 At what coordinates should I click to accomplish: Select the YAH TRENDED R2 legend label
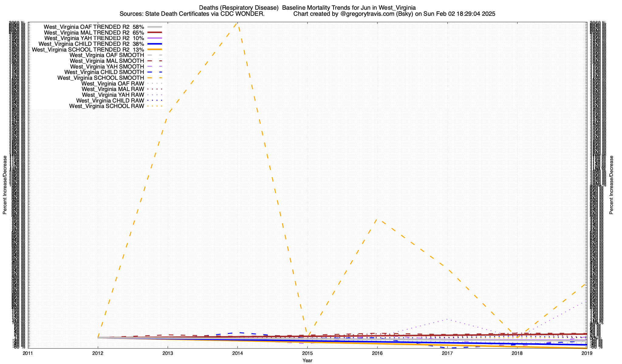94,38
